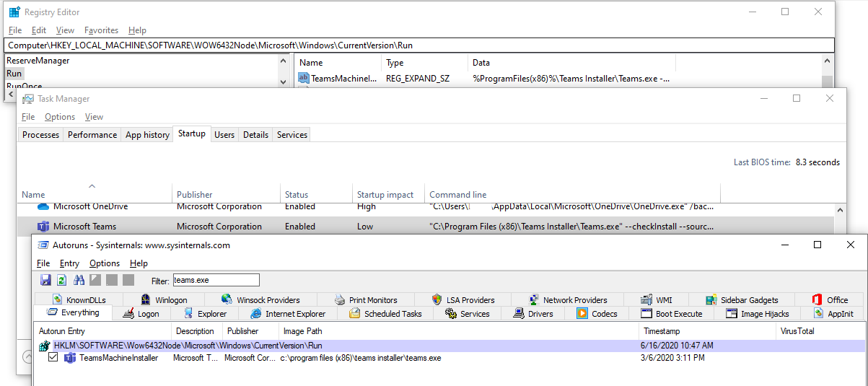Click the Microsoft Teams icon in Task Manager
Image resolution: width=868 pixels, height=386 pixels.
click(x=43, y=227)
